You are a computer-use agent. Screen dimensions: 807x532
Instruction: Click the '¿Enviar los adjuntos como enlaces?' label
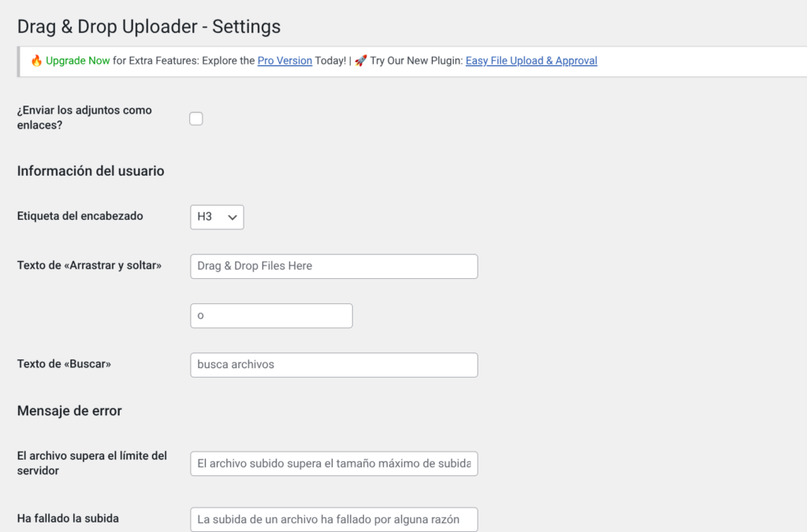(x=84, y=117)
